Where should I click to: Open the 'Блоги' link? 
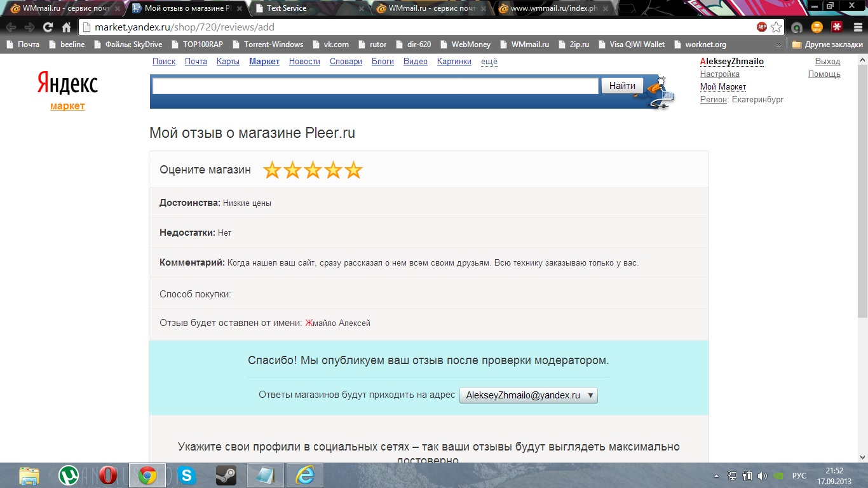coord(383,62)
